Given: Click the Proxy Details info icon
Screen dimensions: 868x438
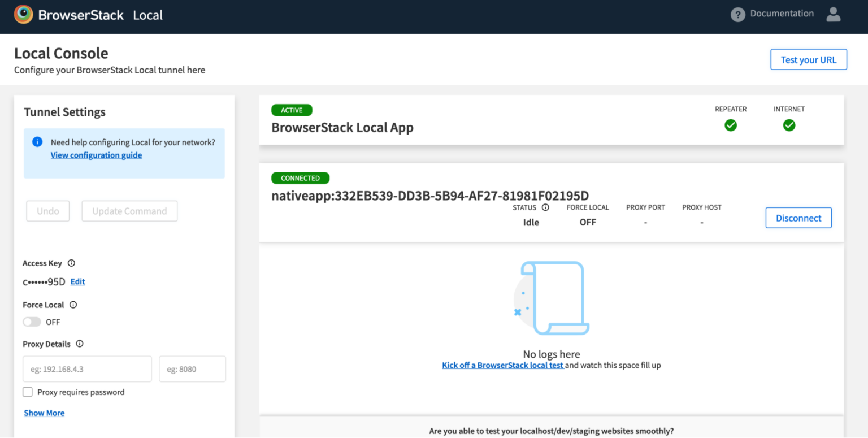Looking at the screenshot, I should 79,344.
